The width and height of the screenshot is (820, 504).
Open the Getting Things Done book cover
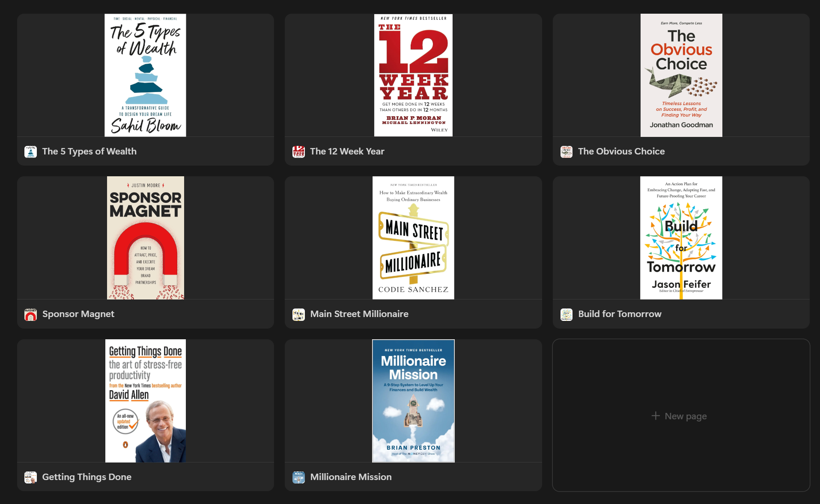(x=146, y=401)
